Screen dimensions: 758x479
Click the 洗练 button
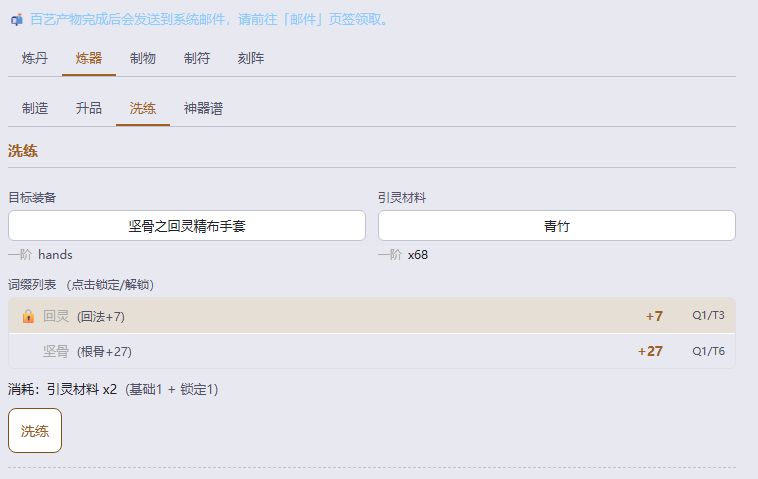tap(35, 431)
